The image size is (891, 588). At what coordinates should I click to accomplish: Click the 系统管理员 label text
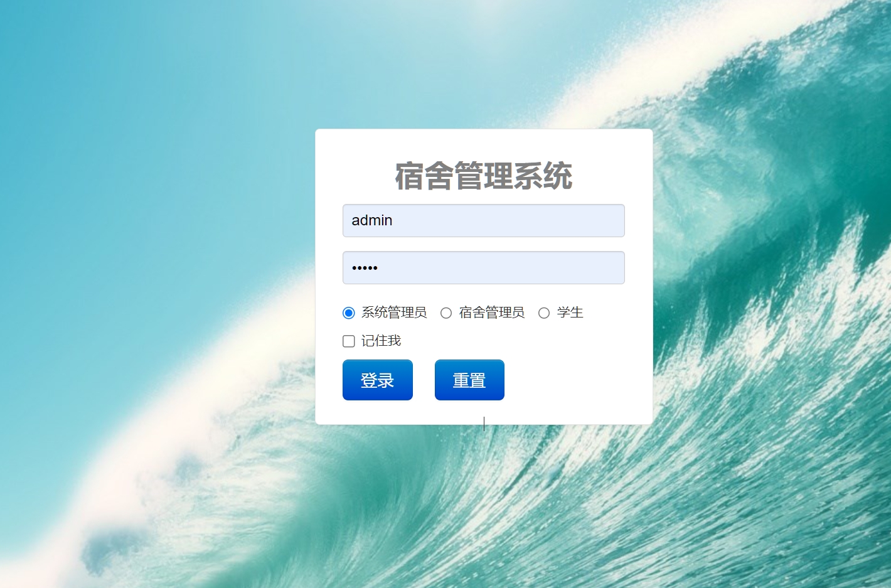point(394,313)
